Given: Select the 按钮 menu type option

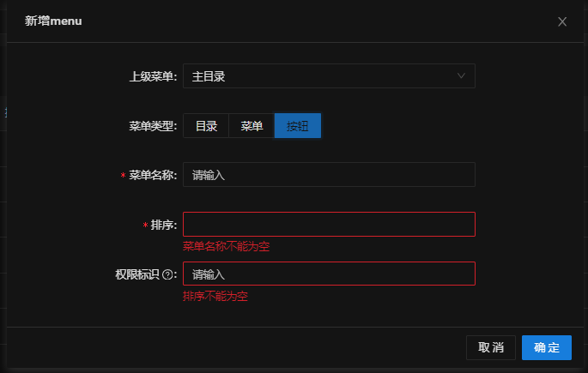Looking at the screenshot, I should (x=298, y=126).
